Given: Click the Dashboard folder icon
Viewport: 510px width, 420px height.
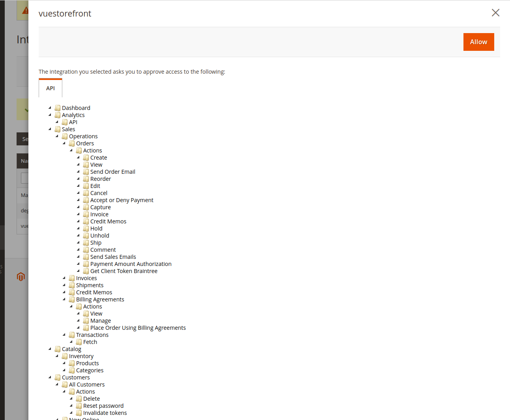Looking at the screenshot, I should coord(58,108).
